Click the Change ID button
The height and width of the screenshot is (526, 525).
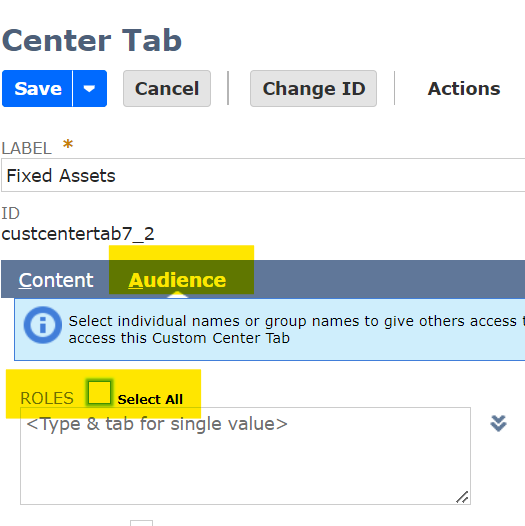pos(313,89)
